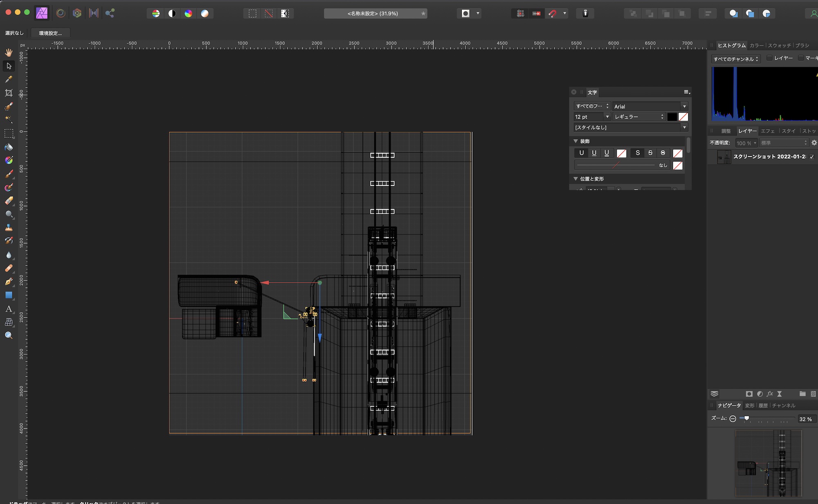Click the zoom out minus button in navigator

tap(733, 418)
